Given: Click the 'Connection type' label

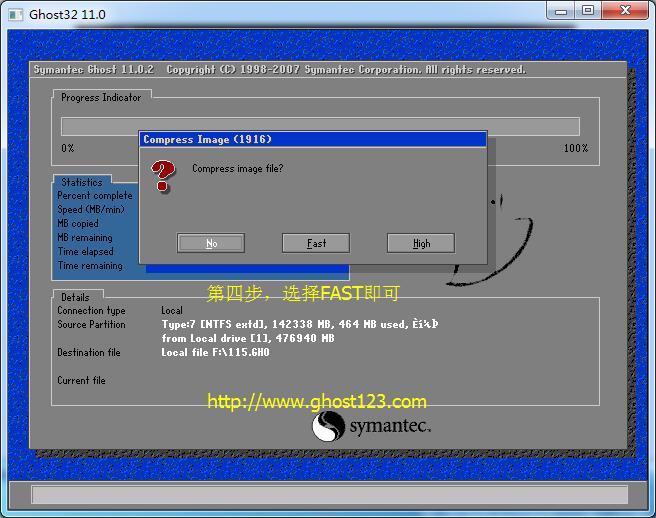Looking at the screenshot, I should (91, 310).
